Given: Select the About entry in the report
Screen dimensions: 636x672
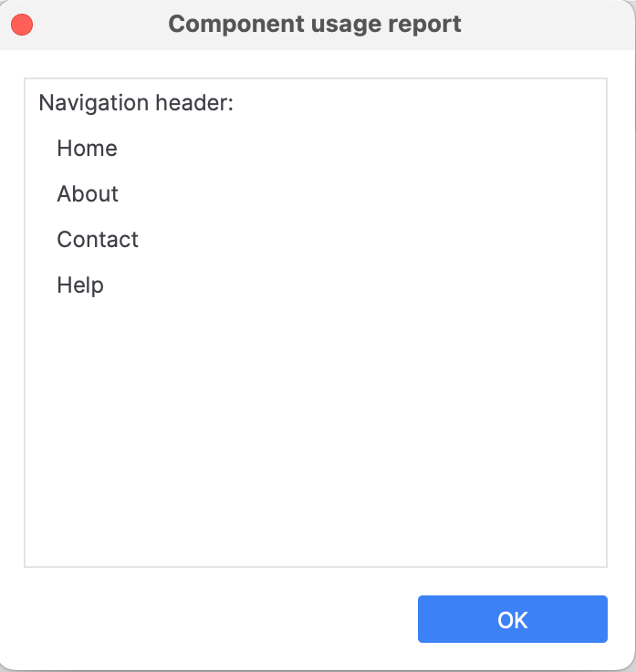Looking at the screenshot, I should [88, 193].
